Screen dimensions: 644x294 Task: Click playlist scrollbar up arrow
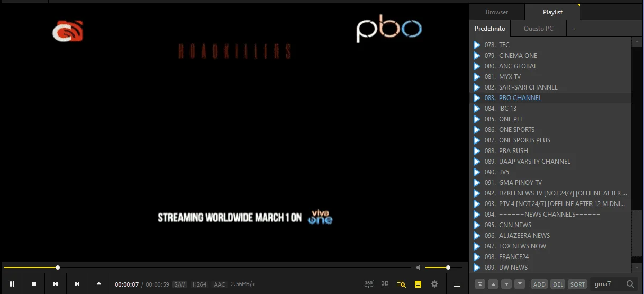[637, 41]
